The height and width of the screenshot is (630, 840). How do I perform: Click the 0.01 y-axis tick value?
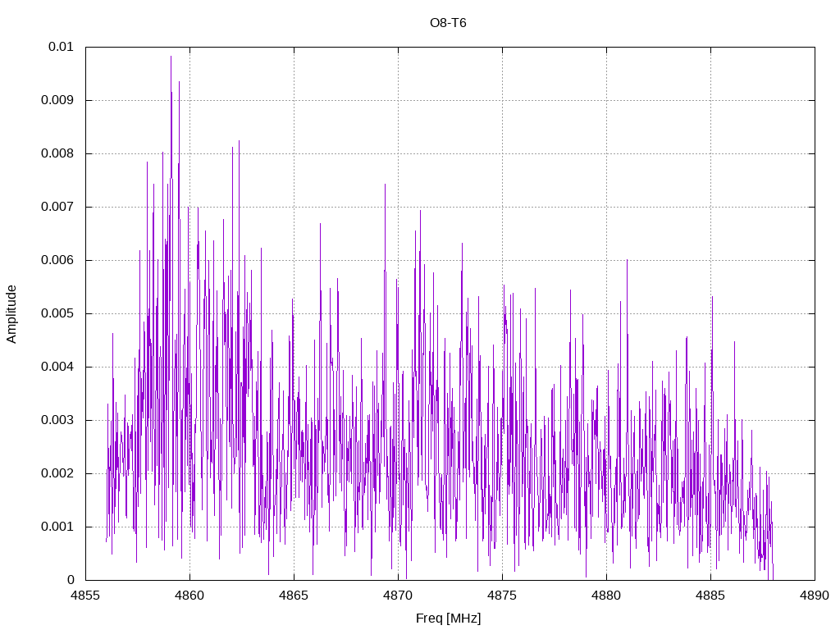[x=61, y=47]
